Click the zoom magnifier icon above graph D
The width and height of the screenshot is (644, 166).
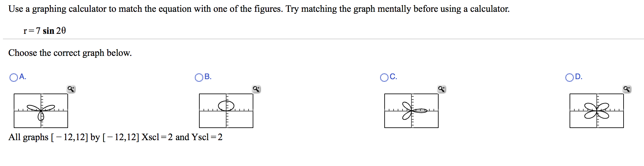tap(627, 89)
